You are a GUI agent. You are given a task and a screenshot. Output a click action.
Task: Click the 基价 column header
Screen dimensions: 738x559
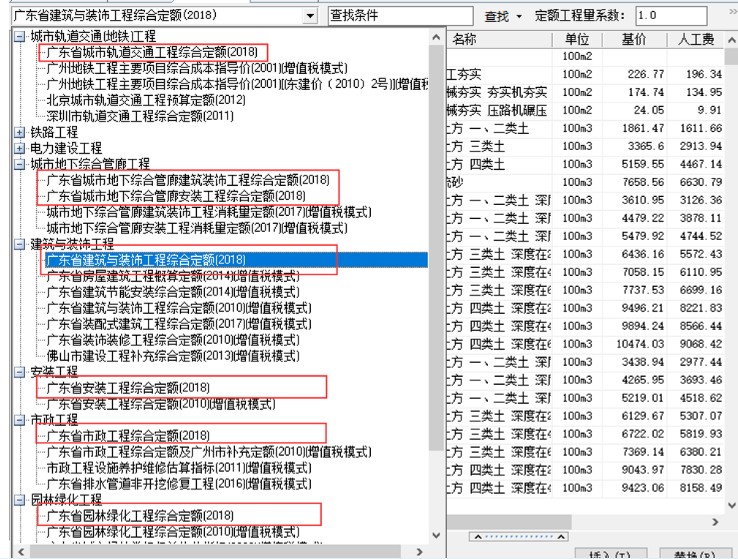634,39
